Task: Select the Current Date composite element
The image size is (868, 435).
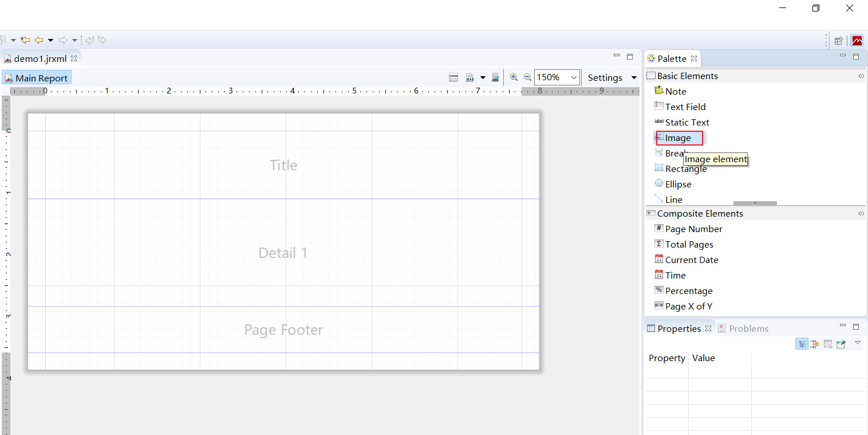Action: tap(686, 260)
